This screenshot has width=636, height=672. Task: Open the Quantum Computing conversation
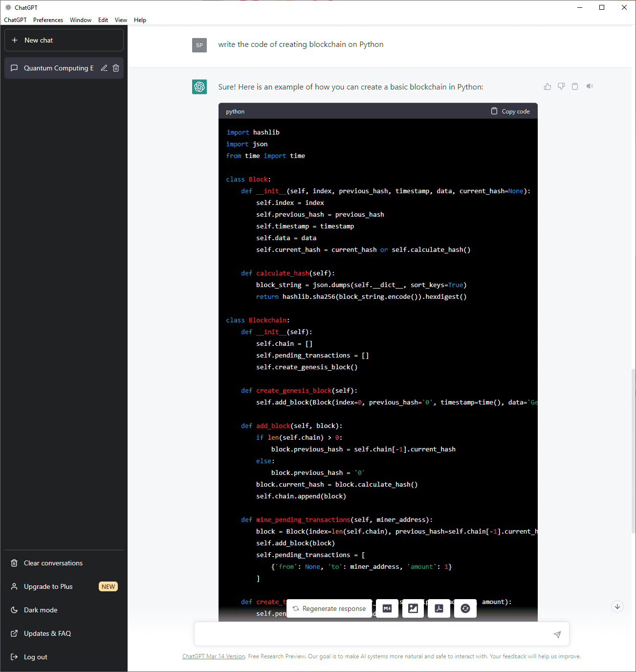59,68
